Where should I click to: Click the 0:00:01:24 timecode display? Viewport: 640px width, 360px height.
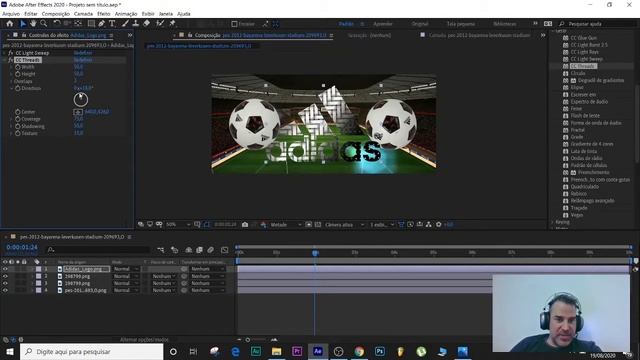22,247
